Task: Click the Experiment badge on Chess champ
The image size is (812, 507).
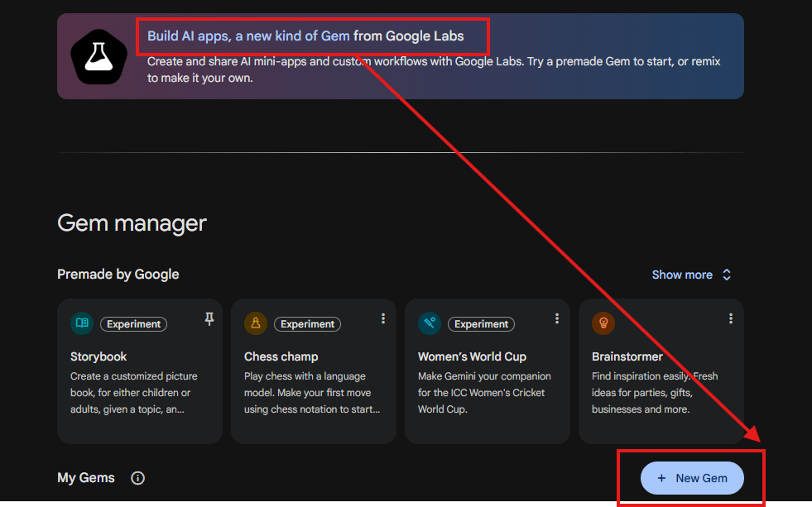Action: 308,324
